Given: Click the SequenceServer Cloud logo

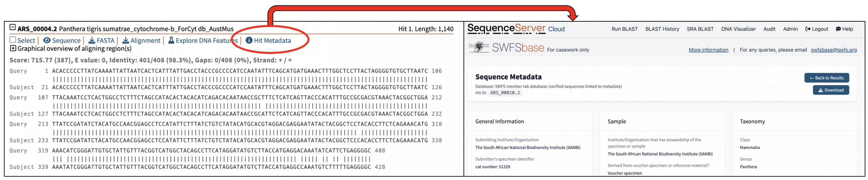Looking at the screenshot, I should click(x=515, y=29).
